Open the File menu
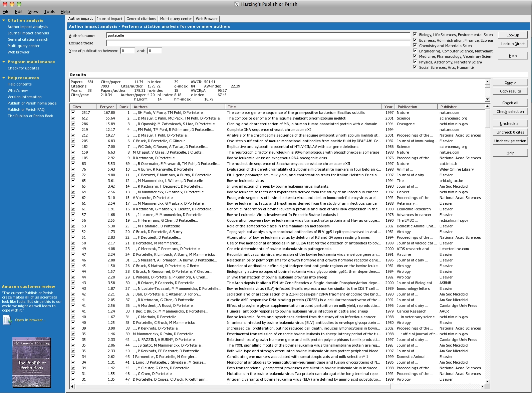Screen dimensions: 532x393 tap(6, 11)
